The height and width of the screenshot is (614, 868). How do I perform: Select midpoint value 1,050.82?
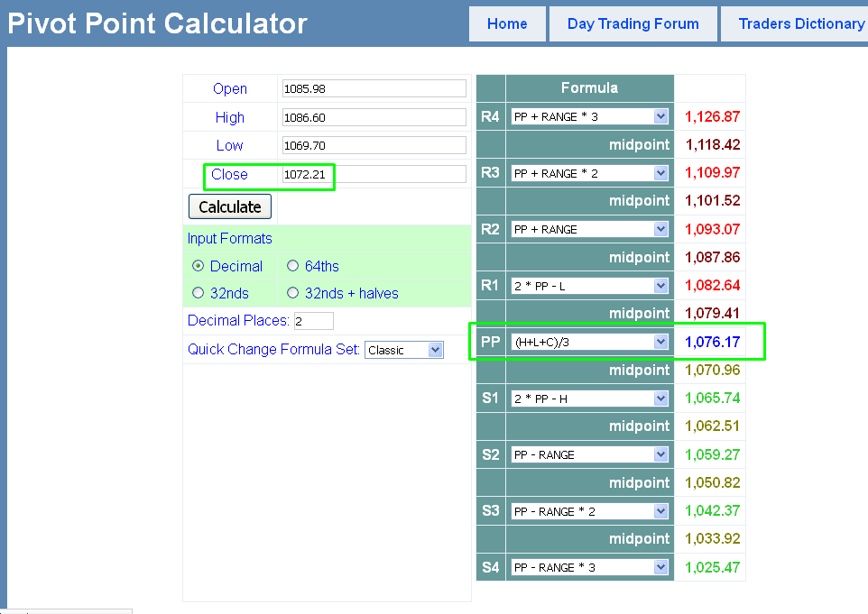713,482
